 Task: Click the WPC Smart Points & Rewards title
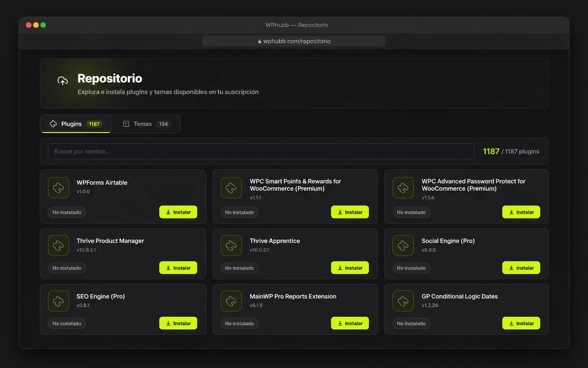[x=295, y=185]
